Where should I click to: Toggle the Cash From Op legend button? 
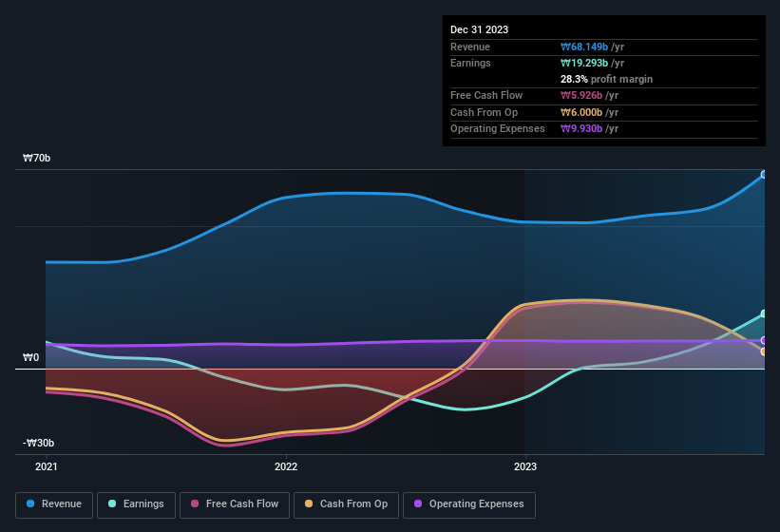coord(346,504)
